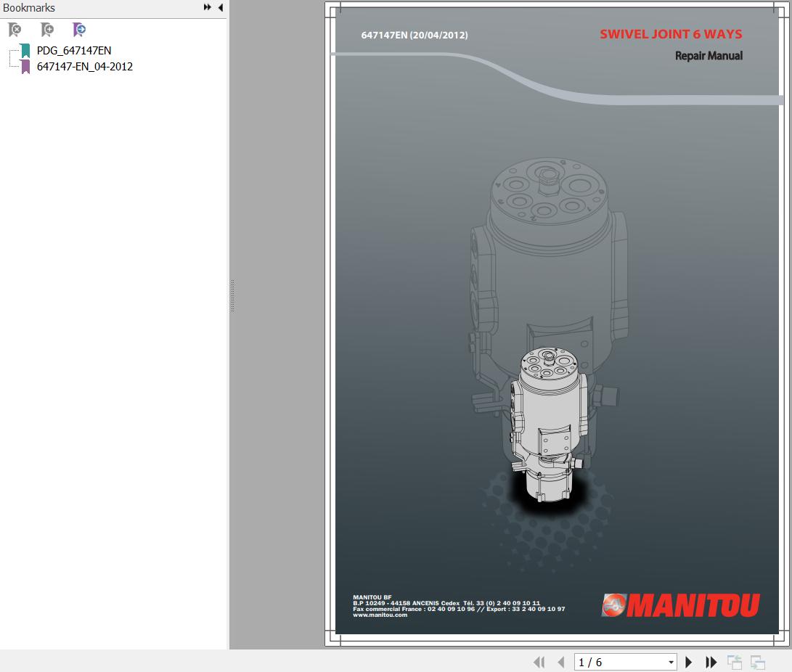Click the "MANITOU BF" company name text
Screen dimensions: 792x672
(372, 597)
